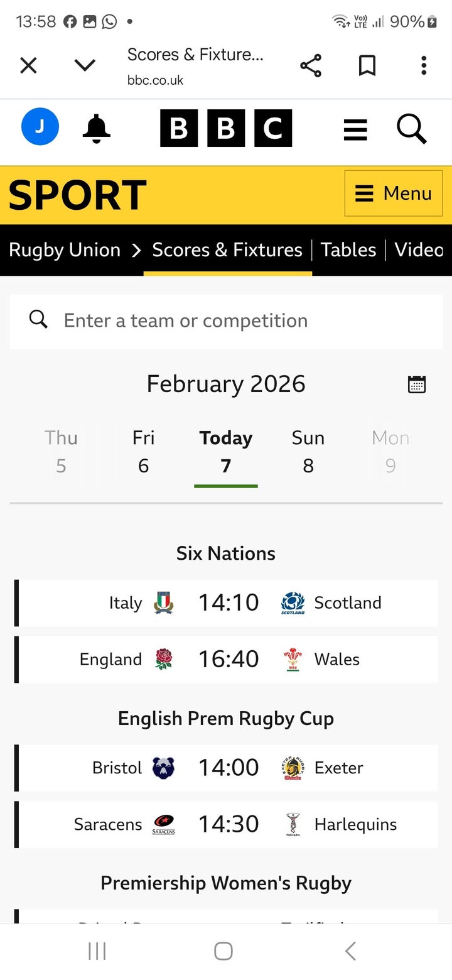Tap the notifications bell icon
The height and width of the screenshot is (980, 452).
click(x=97, y=128)
